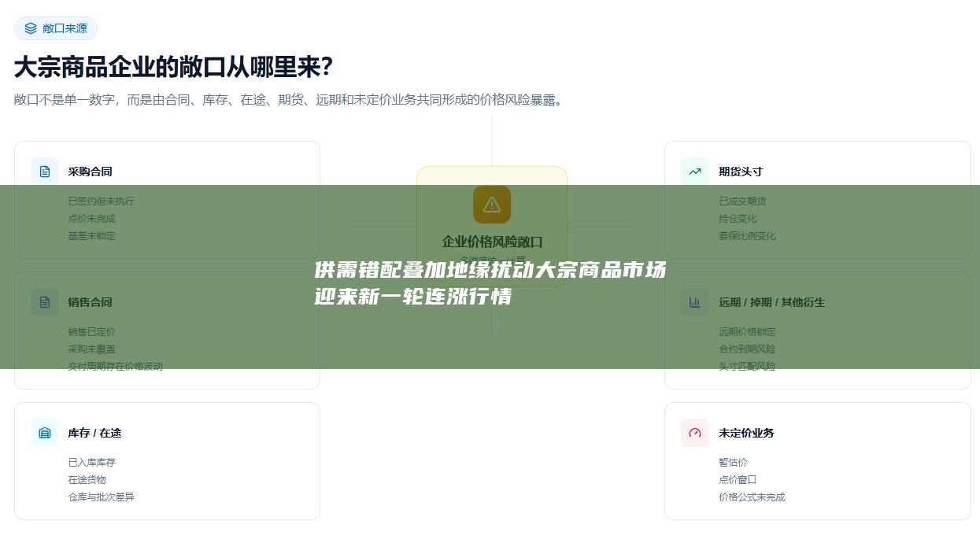Click the text 点价窗口

(738, 480)
